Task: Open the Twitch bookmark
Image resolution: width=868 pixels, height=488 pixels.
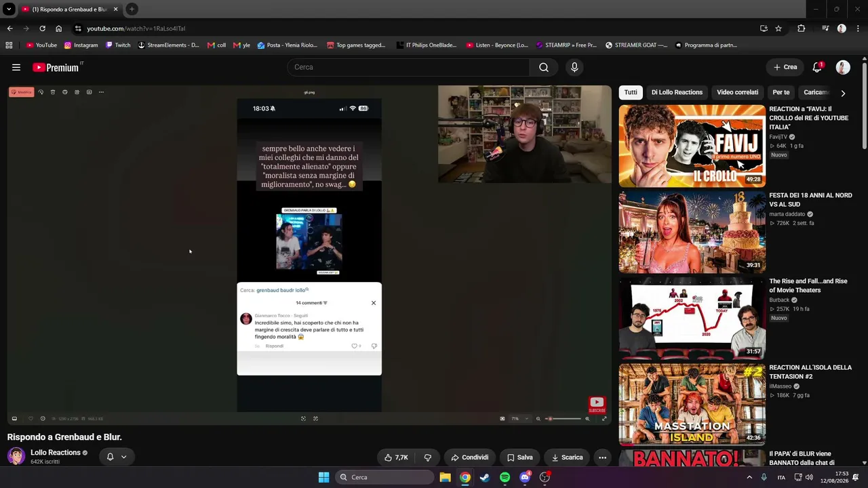Action: [118, 45]
